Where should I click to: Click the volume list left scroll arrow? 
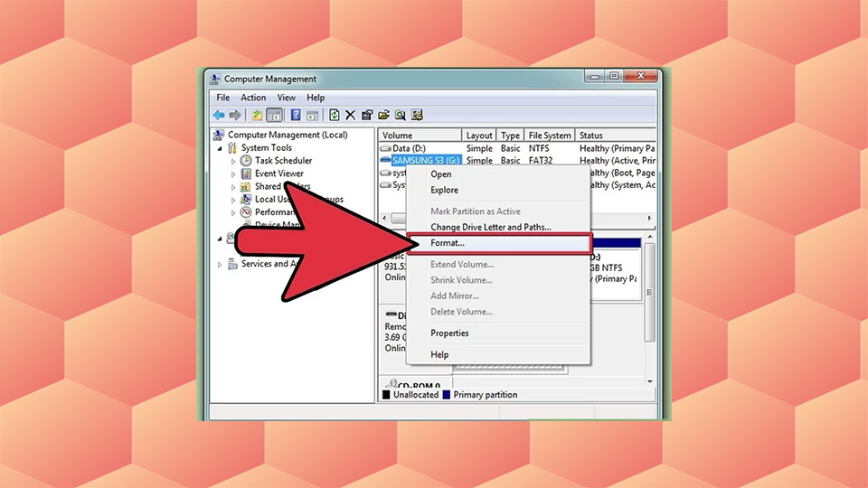coord(385,219)
